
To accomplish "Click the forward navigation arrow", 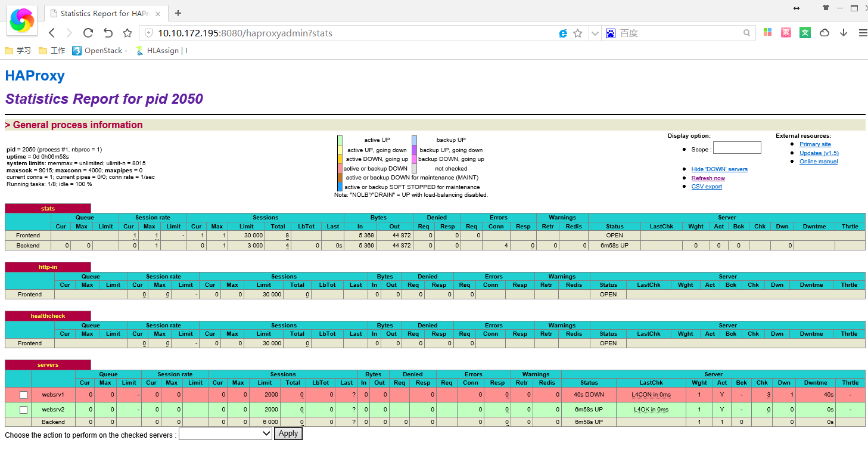I will (69, 33).
